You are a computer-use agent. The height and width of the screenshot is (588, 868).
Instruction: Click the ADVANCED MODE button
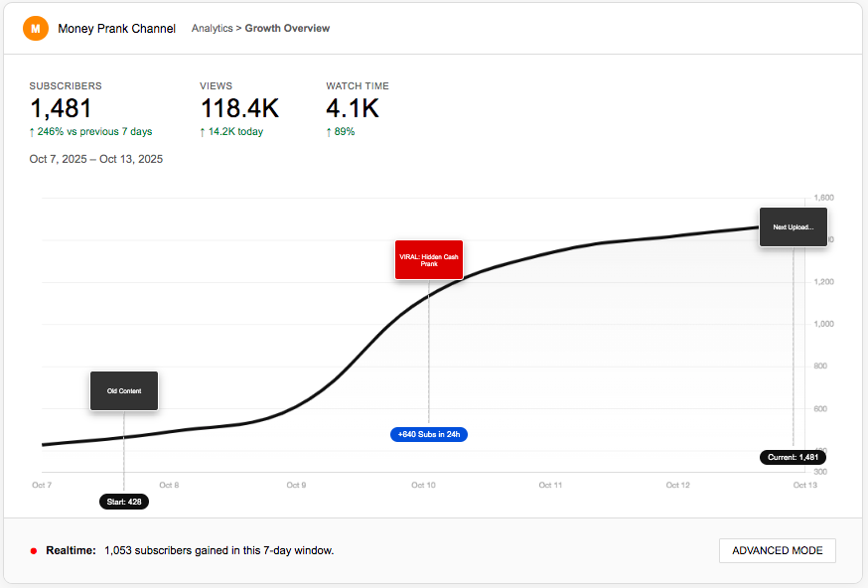click(777, 549)
